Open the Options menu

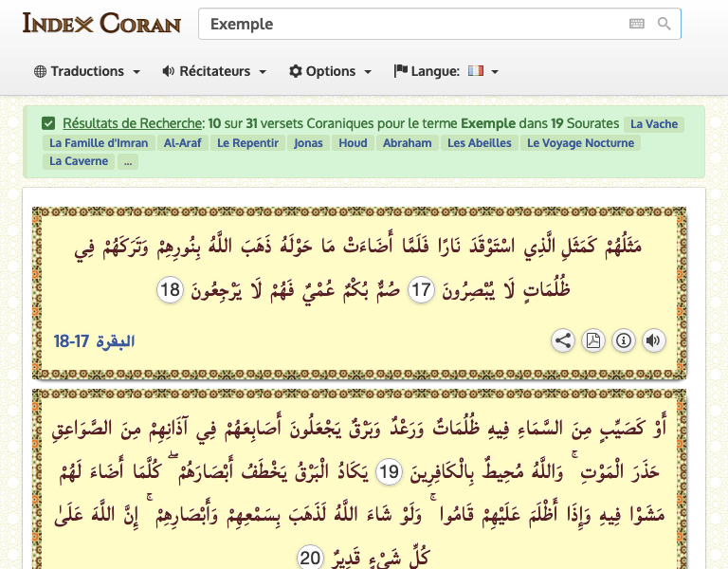[x=330, y=71]
